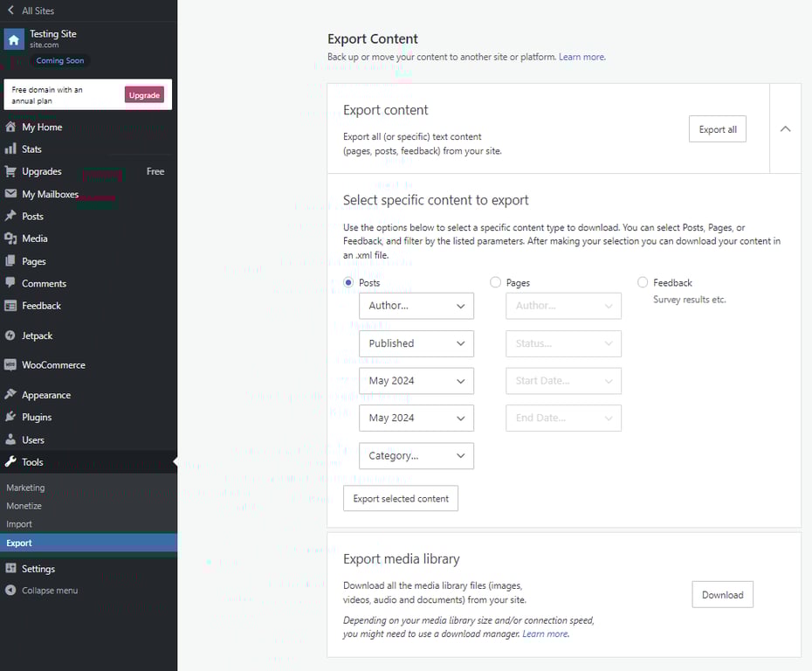
Task: Click the Comments bubble icon
Action: [x=12, y=283]
